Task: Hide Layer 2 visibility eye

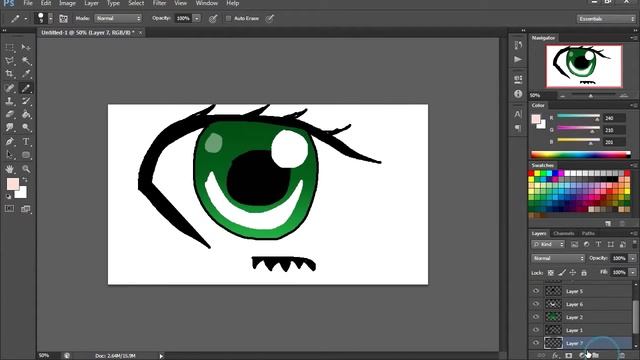Action: pyautogui.click(x=536, y=317)
